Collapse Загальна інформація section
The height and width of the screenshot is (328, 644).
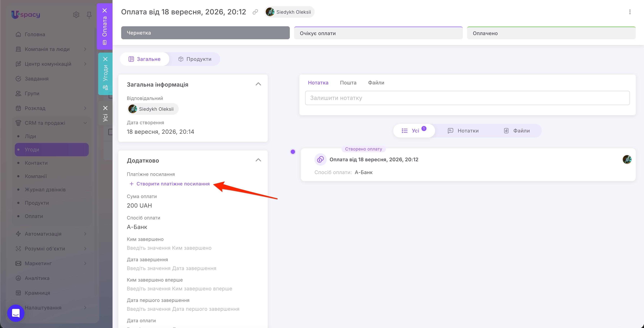[x=258, y=84]
